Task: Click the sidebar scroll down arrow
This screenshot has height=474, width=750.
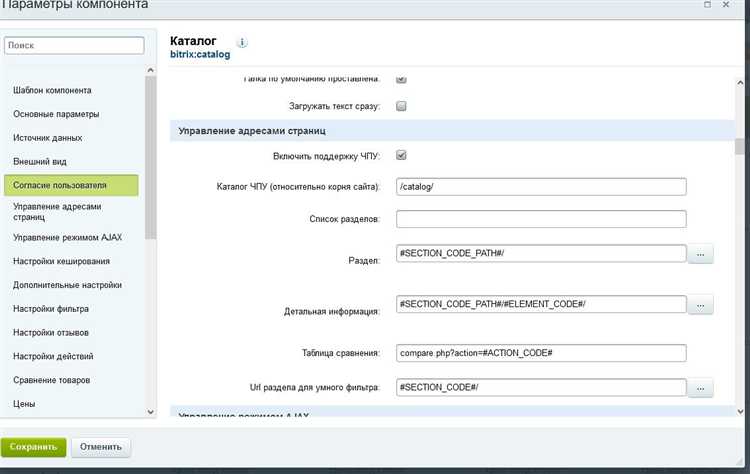Action: 151,411
